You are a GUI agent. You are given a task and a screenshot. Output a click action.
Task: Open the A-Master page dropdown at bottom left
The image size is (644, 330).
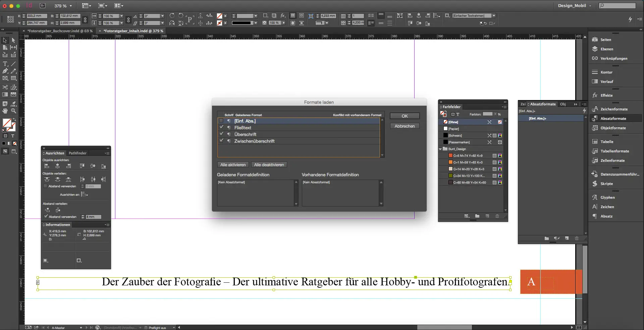coord(80,327)
